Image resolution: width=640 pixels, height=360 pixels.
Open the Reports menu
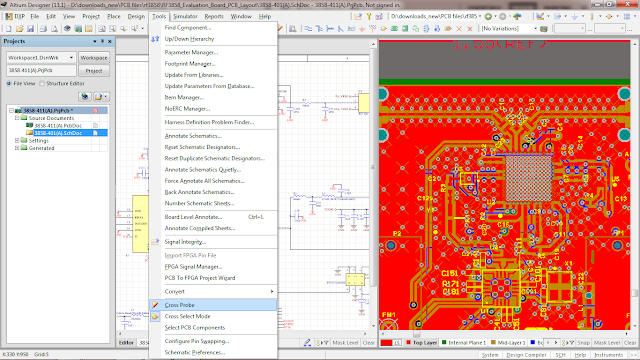click(214, 16)
